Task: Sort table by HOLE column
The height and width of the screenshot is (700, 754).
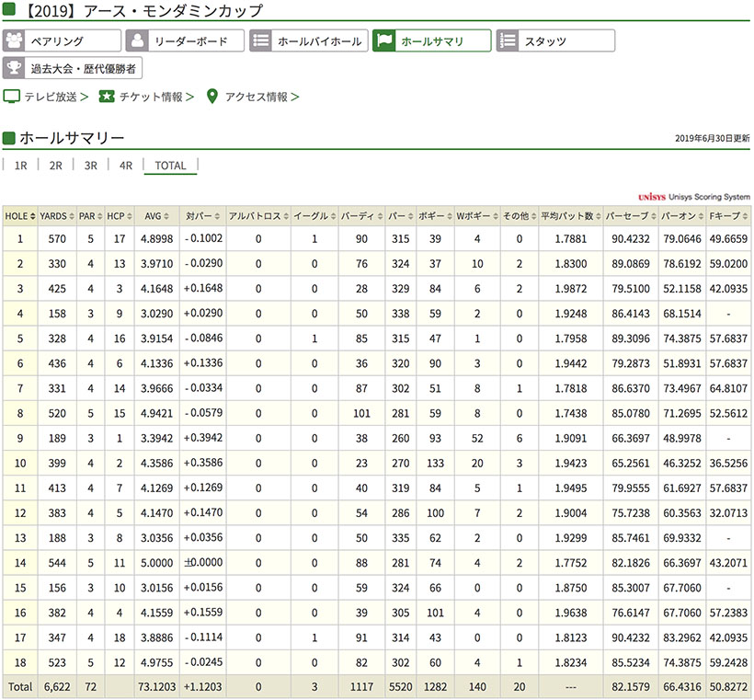Action: (x=20, y=216)
